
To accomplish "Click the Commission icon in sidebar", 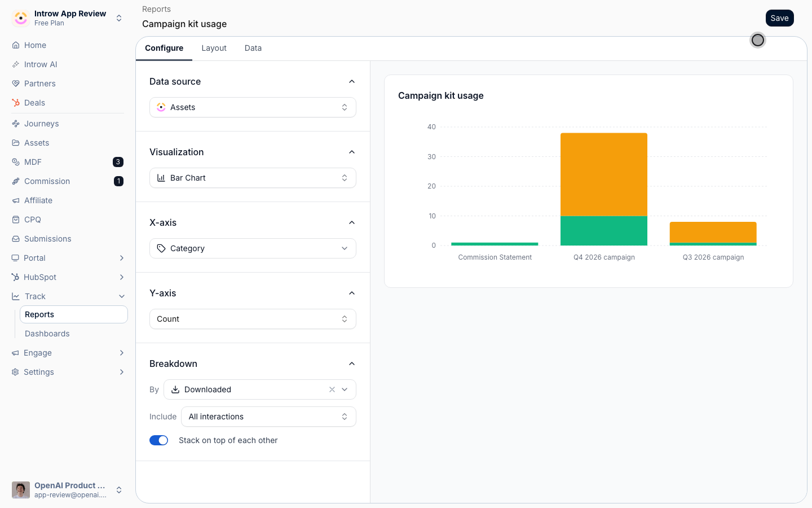I will pos(16,181).
